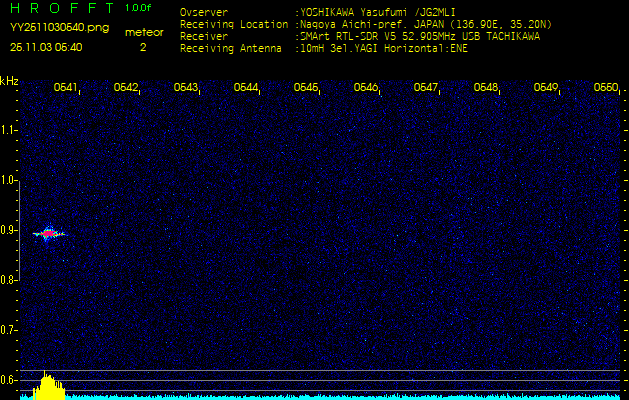
Task: Click the date stamp 25.11.03 05:40
Action: tap(46, 47)
